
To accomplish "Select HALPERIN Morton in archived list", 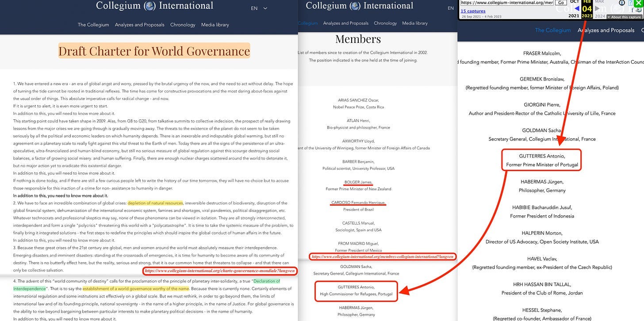I will pos(542,233).
